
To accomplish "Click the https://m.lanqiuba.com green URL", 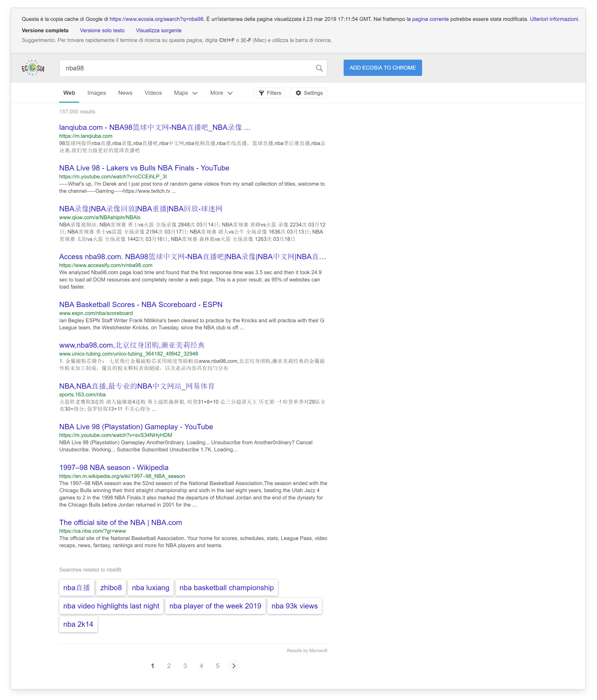I will (x=86, y=136).
